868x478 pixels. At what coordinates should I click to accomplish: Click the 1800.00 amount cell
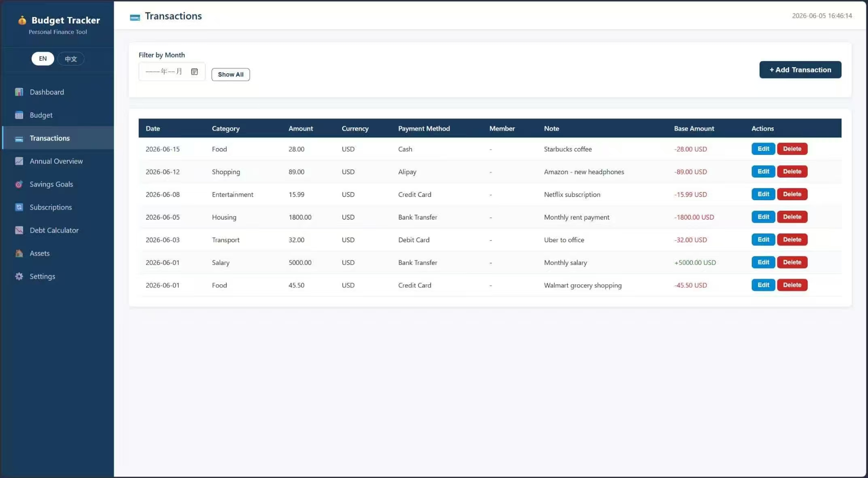[x=300, y=217]
